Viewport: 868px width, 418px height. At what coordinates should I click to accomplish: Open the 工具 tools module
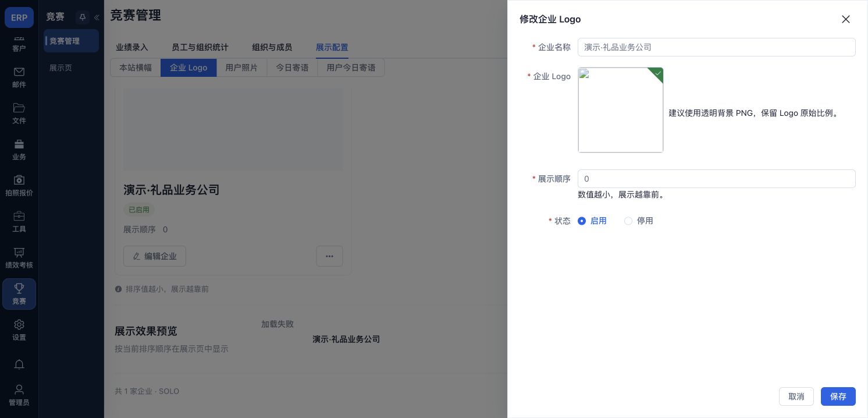pyautogui.click(x=19, y=222)
